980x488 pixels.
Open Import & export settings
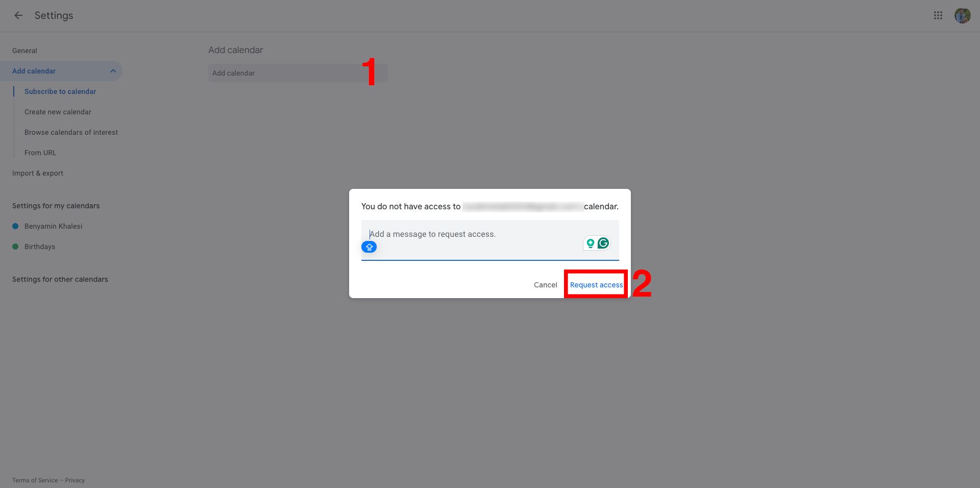pos(37,173)
